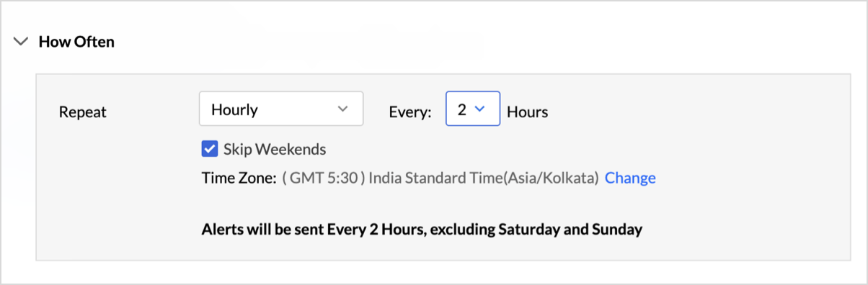Open the Every 2 hours dropdown
This screenshot has height=285, width=868.
pyautogui.click(x=473, y=109)
